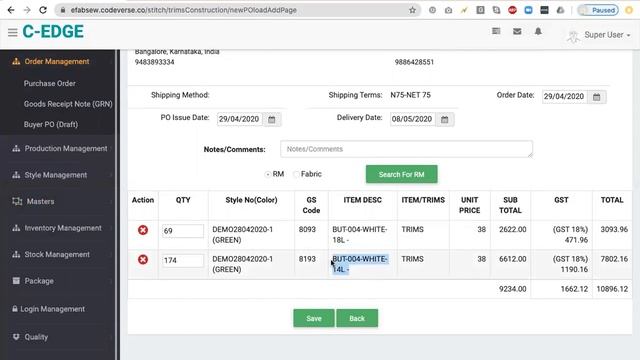Click Search For RM button
The height and width of the screenshot is (360, 640).
pyautogui.click(x=401, y=174)
